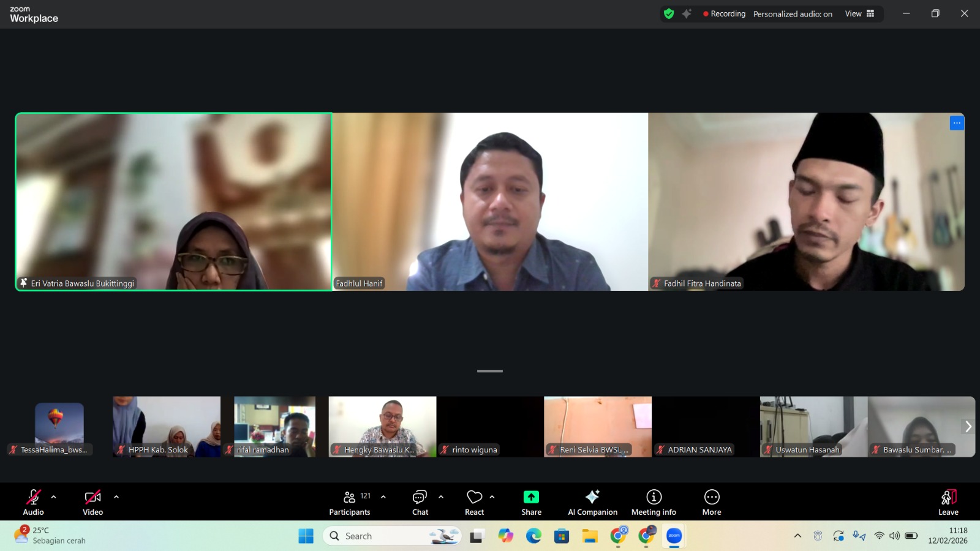Open the Participants panel
Screen dimensions: 980x551
click(349, 503)
